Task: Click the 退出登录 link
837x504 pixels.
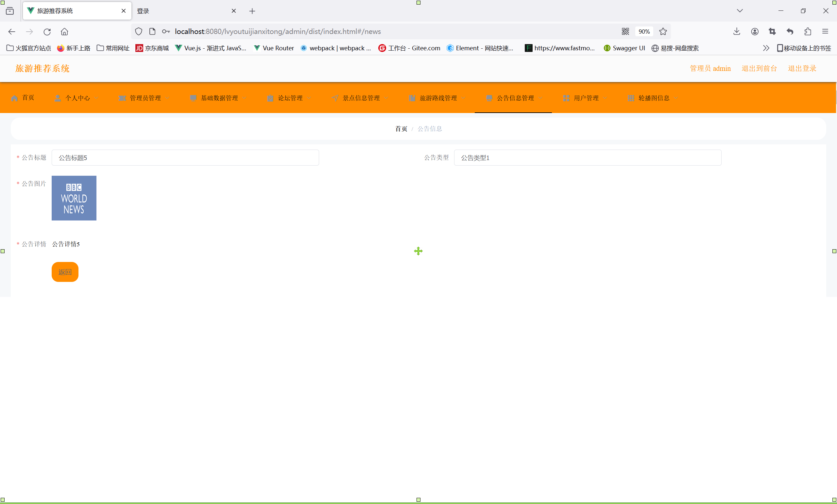Action: click(802, 69)
